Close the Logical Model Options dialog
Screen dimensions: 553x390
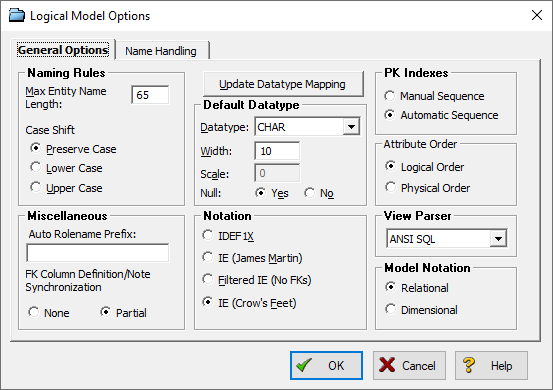coord(537,15)
